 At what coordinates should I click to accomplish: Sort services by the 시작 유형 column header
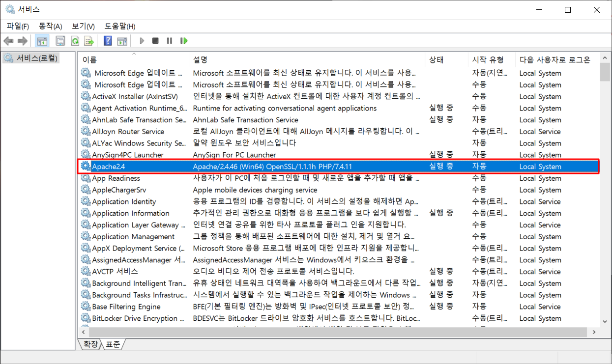click(x=488, y=60)
